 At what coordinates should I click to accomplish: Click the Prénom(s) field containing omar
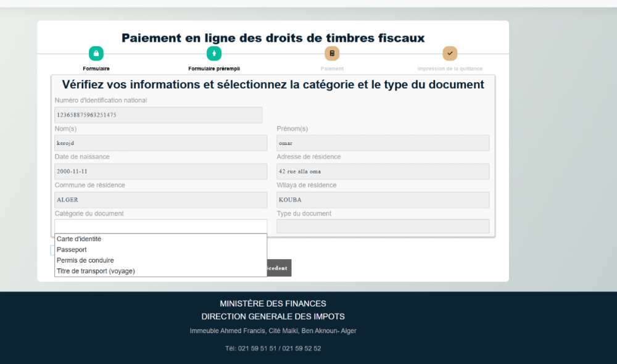coord(383,143)
